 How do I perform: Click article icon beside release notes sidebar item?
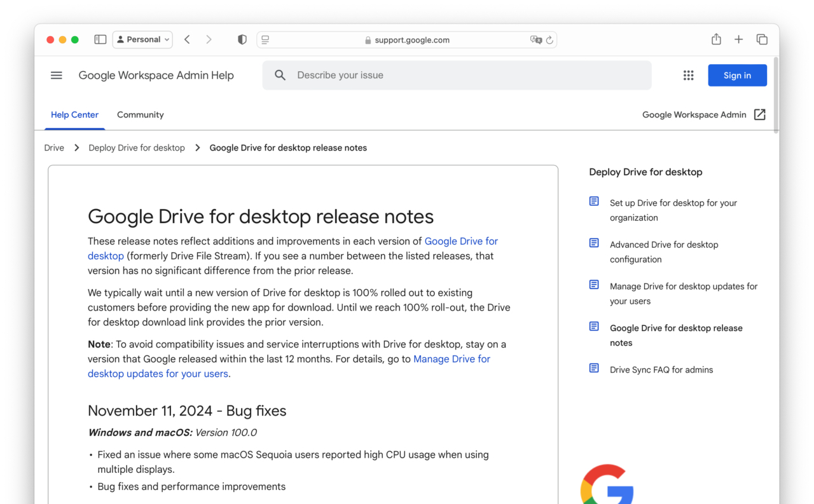[594, 326]
